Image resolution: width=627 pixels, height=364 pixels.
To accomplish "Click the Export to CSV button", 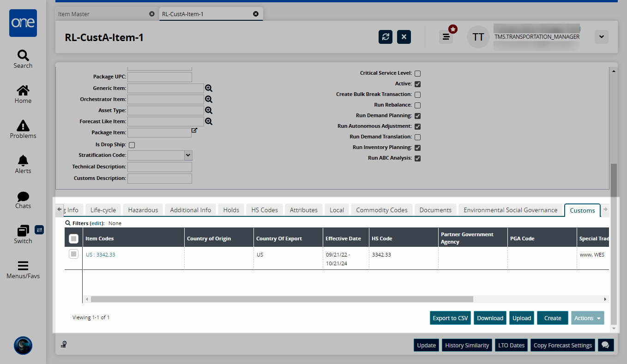I will point(450,318).
